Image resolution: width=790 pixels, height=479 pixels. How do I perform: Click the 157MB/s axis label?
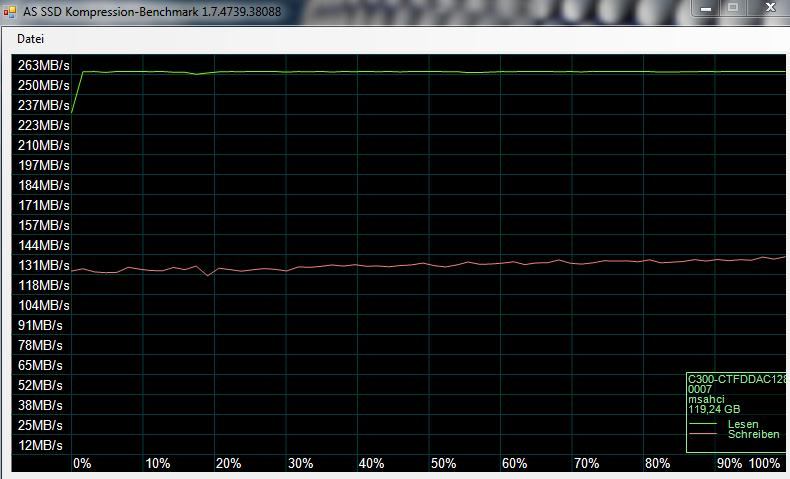point(43,225)
